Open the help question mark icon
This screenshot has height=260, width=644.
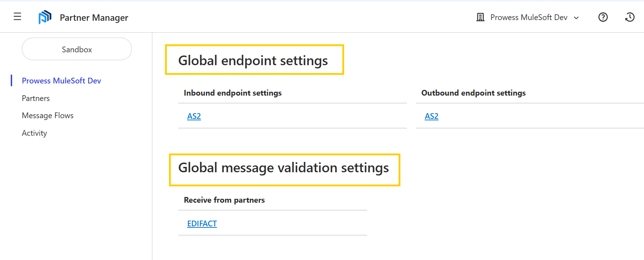pos(603,17)
